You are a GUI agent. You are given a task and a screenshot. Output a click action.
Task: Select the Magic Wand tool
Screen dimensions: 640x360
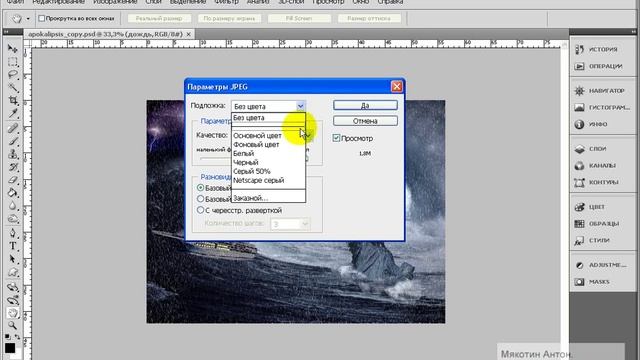pos(13,87)
